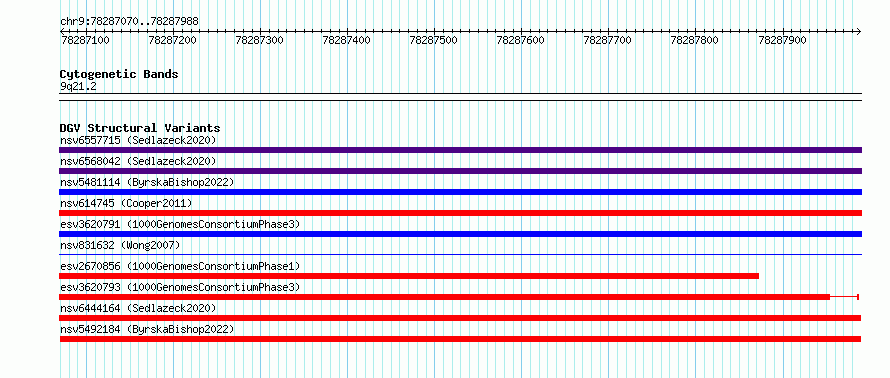Viewport: 890px width, 378px height.
Task: Open the nsv614745 (Cooper2011) label
Action: point(126,203)
